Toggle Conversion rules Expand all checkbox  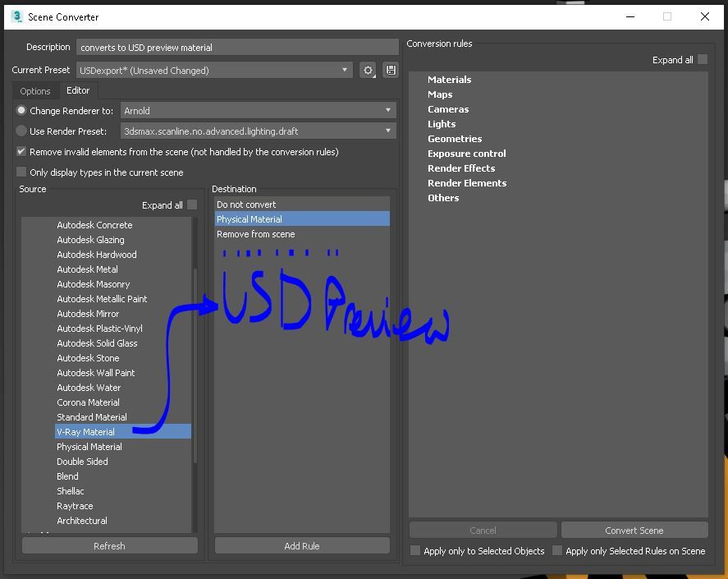pos(703,59)
